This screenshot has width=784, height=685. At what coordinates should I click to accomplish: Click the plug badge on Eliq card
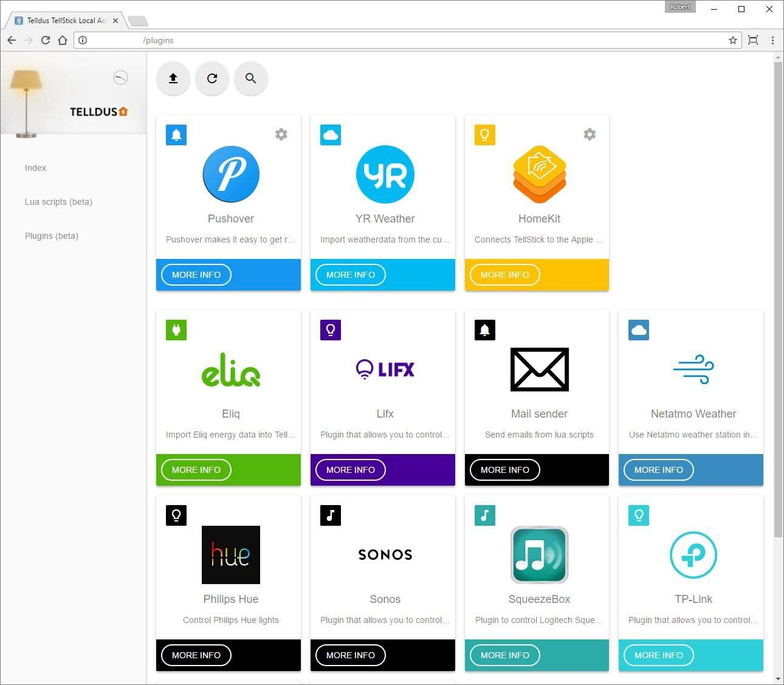click(x=176, y=330)
